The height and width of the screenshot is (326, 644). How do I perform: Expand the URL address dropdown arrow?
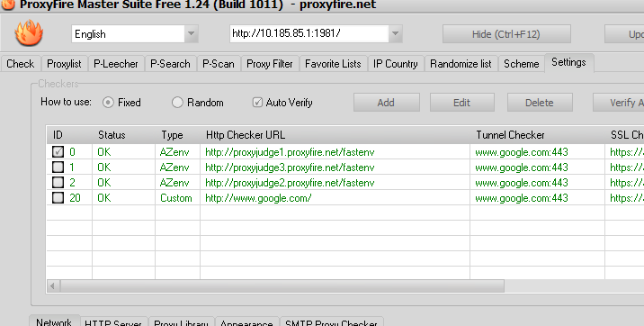click(395, 33)
